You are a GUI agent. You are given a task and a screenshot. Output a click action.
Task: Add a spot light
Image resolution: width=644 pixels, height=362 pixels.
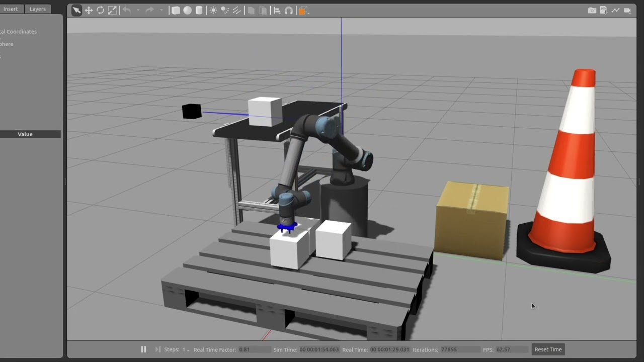[x=225, y=10]
